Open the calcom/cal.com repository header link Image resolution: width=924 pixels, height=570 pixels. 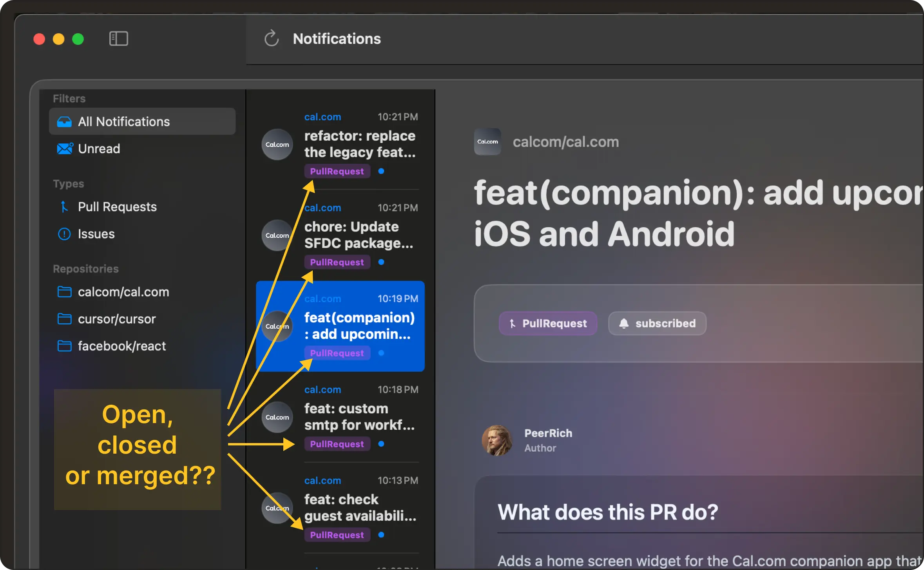[565, 142]
